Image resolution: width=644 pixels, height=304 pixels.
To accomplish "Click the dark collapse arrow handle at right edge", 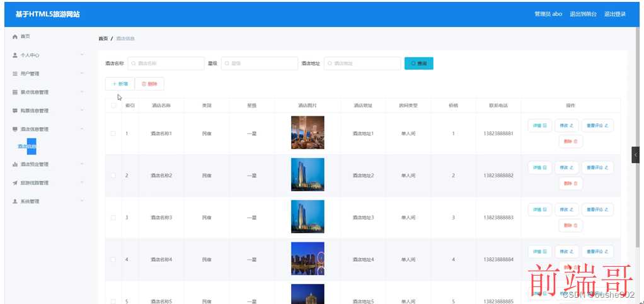I will click(x=635, y=155).
